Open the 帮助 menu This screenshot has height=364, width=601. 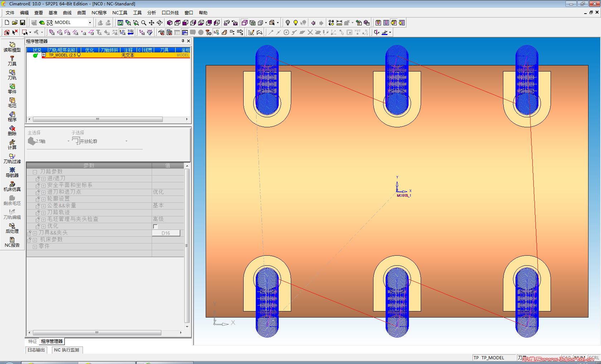[203, 13]
